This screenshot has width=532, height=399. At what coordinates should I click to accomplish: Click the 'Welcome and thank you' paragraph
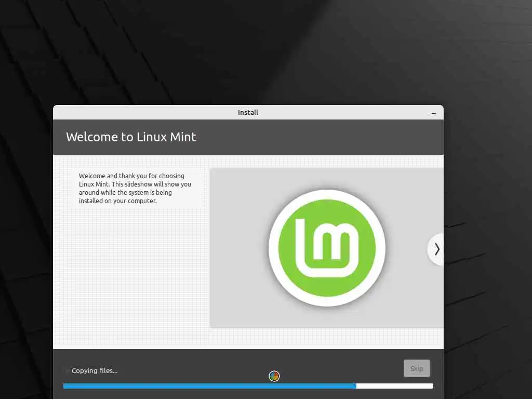point(135,188)
